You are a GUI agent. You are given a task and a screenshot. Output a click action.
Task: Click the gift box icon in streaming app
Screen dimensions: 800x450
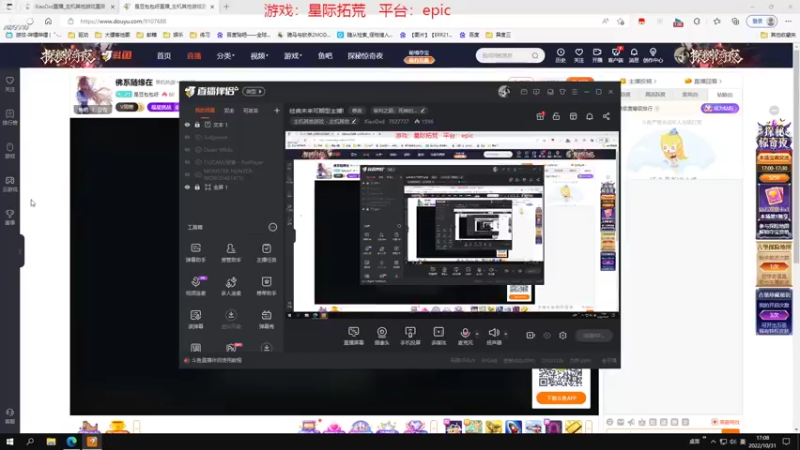540,116
